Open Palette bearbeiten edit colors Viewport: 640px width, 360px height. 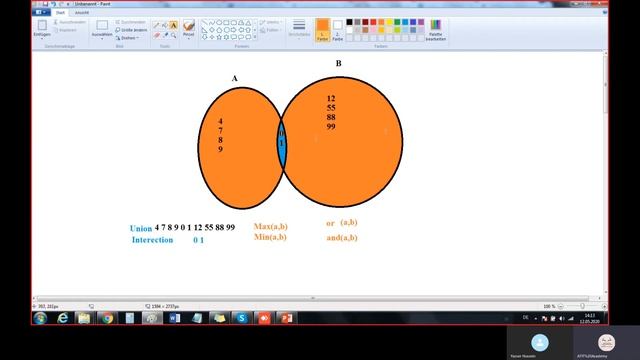click(x=436, y=30)
